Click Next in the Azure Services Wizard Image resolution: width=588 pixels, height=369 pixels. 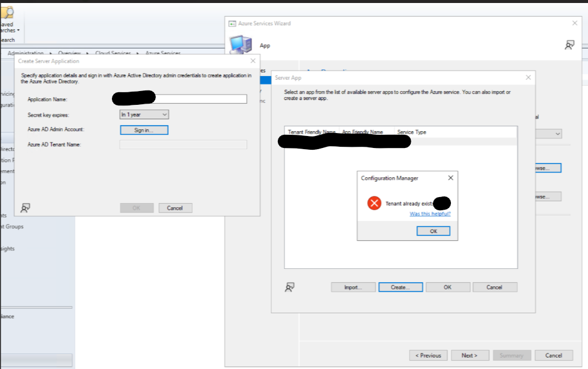pyautogui.click(x=470, y=355)
